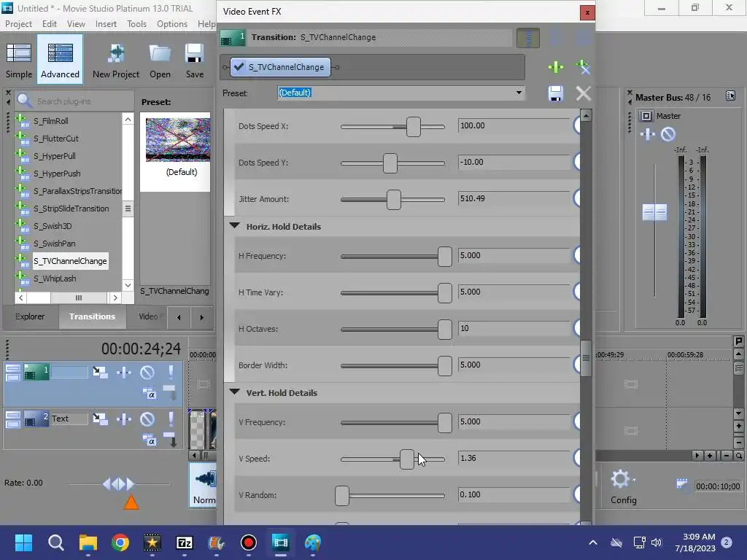The image size is (747, 560).
Task: Select S_FlutterCut in plug-in list
Action: coord(56,139)
